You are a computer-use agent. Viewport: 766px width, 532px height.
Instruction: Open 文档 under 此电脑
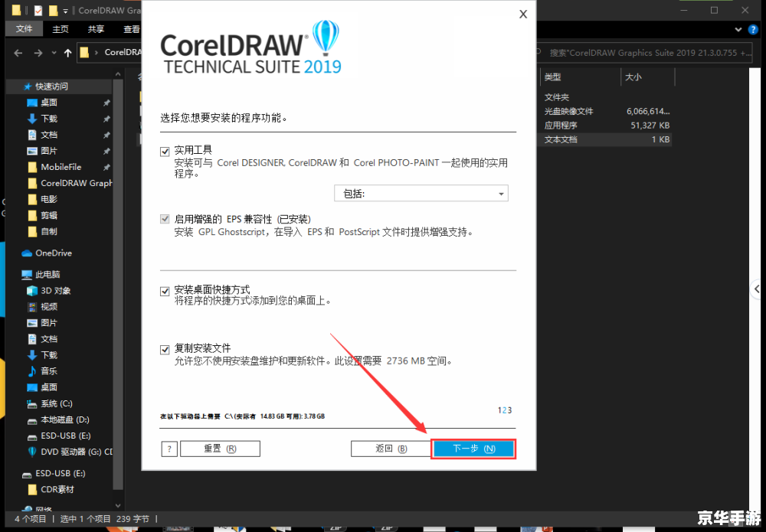pos(49,339)
